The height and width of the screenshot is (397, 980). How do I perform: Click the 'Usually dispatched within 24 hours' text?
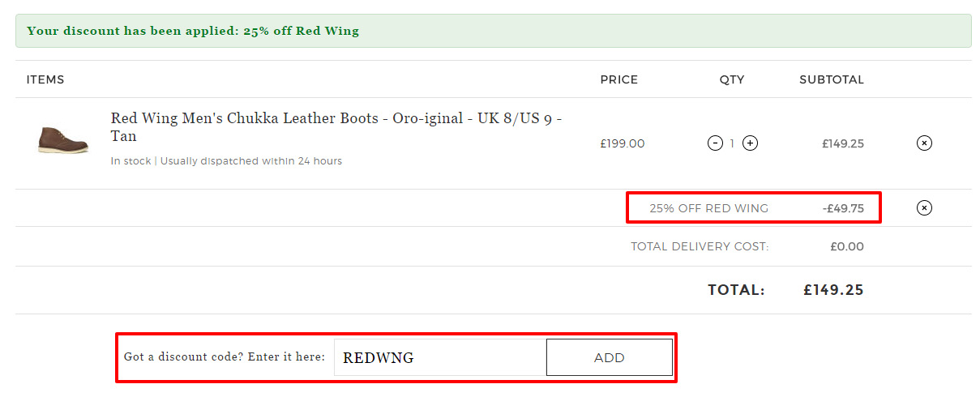pos(251,161)
